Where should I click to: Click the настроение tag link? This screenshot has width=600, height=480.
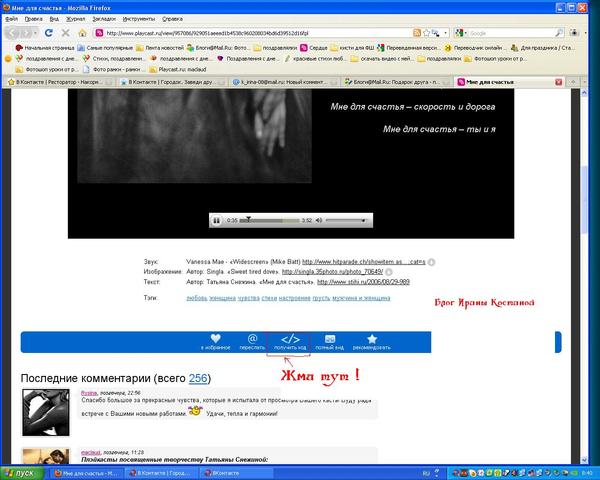295,298
